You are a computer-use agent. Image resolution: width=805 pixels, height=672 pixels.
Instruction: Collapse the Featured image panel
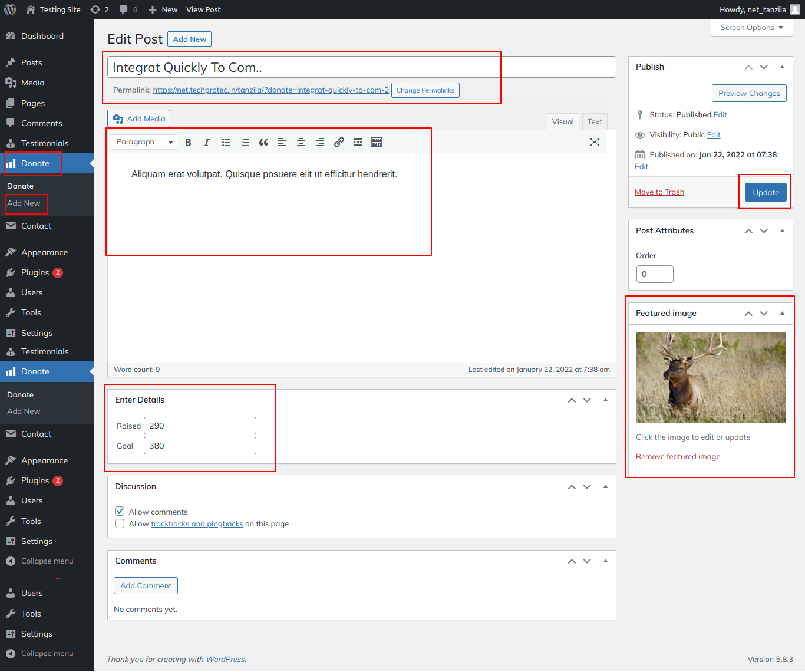(x=782, y=314)
